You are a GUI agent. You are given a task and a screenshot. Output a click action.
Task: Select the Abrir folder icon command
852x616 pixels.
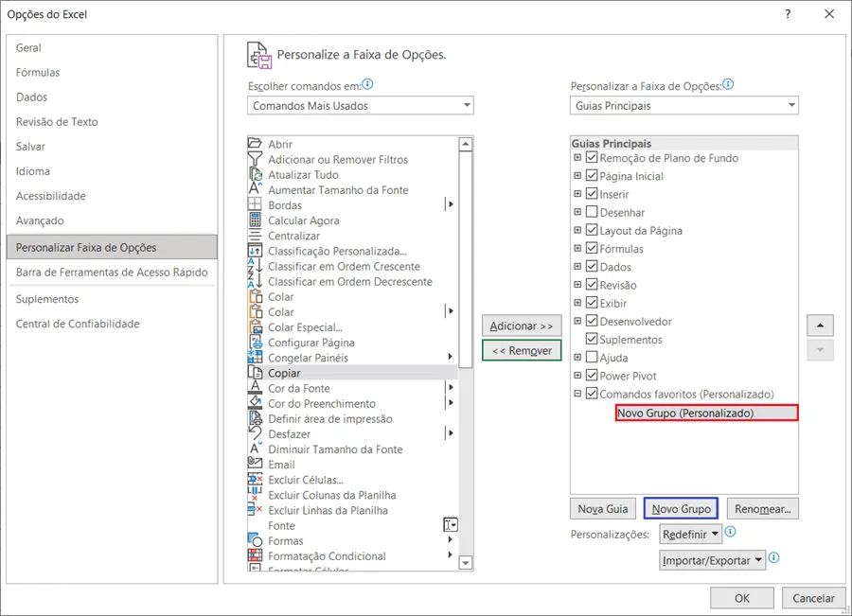(255, 144)
